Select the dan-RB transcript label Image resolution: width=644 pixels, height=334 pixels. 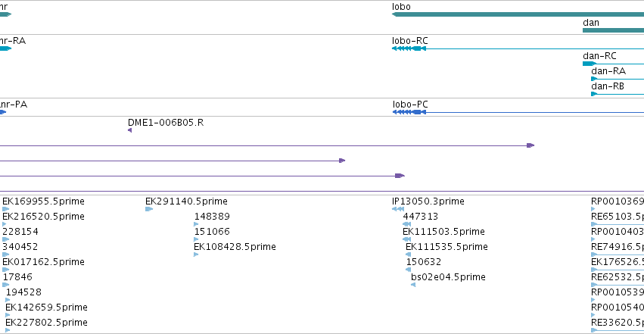pos(608,86)
